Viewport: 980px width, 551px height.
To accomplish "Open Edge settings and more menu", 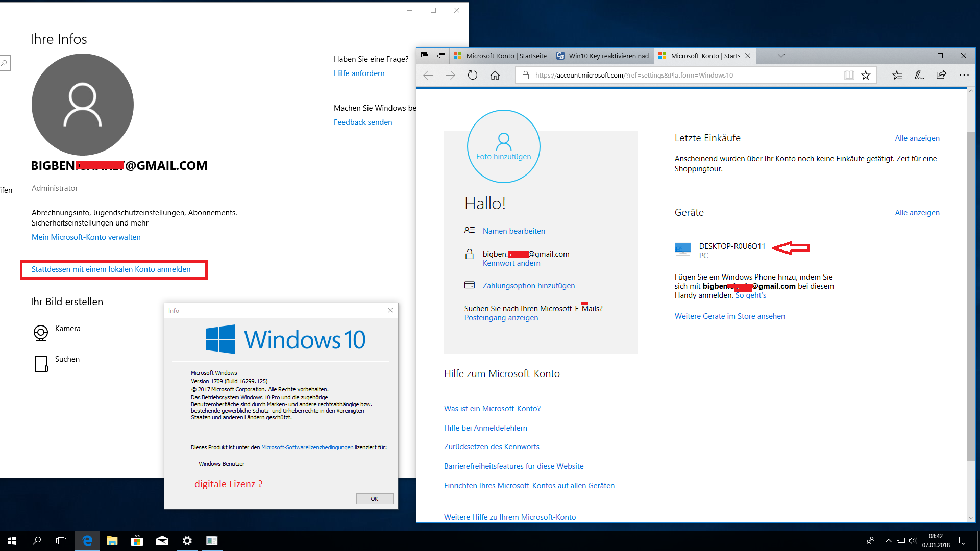I will pyautogui.click(x=964, y=76).
